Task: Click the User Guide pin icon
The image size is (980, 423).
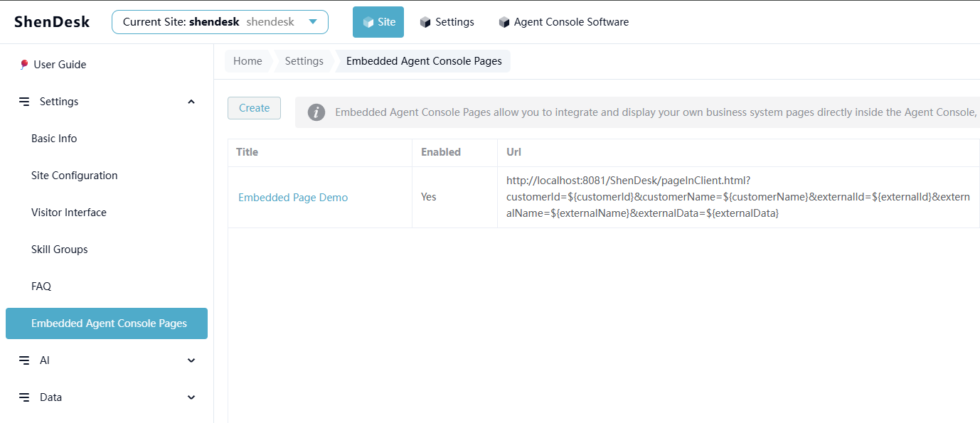Action: 24,65
